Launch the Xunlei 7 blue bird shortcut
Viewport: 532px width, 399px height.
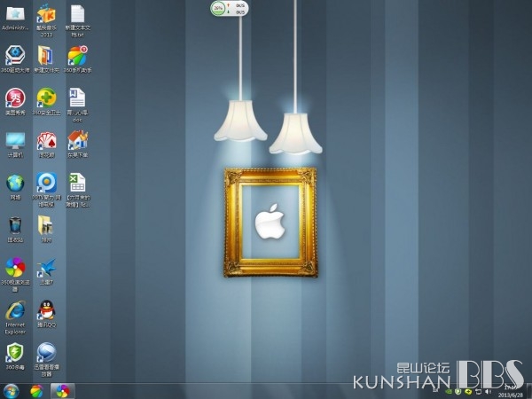[x=46, y=267]
